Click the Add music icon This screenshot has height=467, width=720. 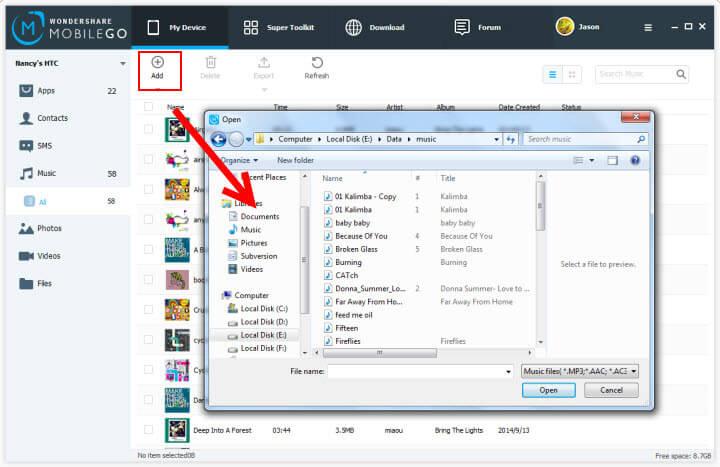(x=158, y=62)
